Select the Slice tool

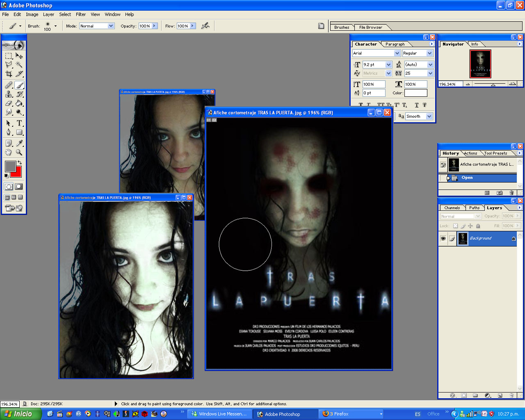(19, 74)
